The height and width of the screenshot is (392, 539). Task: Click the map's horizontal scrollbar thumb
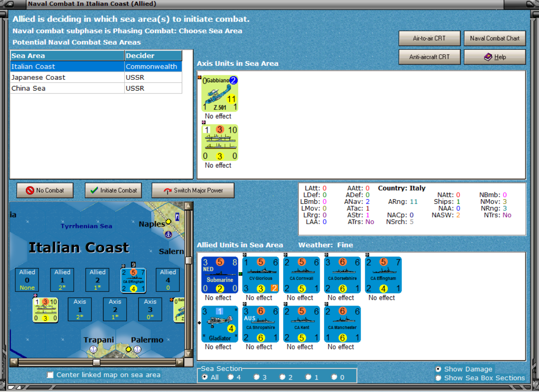(x=96, y=362)
